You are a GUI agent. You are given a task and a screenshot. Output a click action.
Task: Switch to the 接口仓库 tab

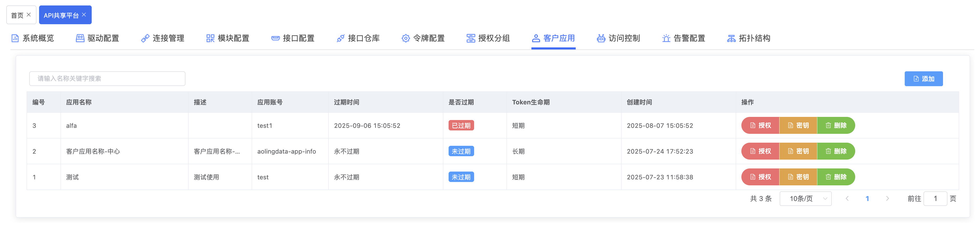point(358,38)
